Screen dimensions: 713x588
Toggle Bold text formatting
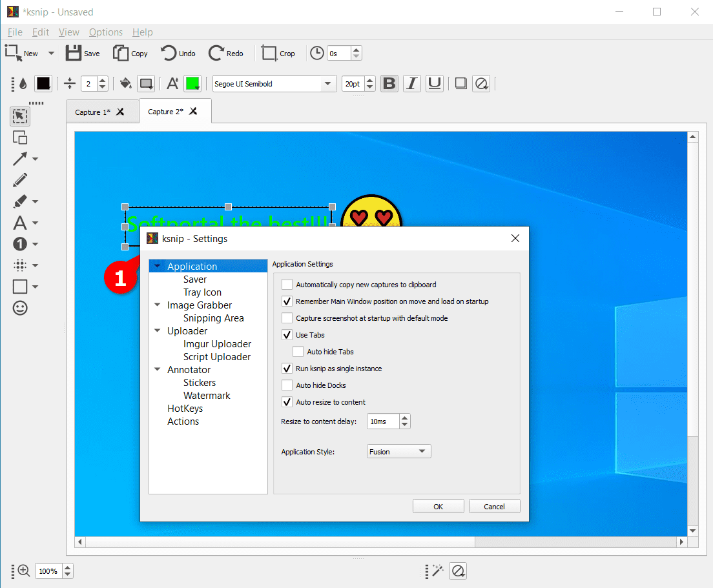pyautogui.click(x=389, y=83)
